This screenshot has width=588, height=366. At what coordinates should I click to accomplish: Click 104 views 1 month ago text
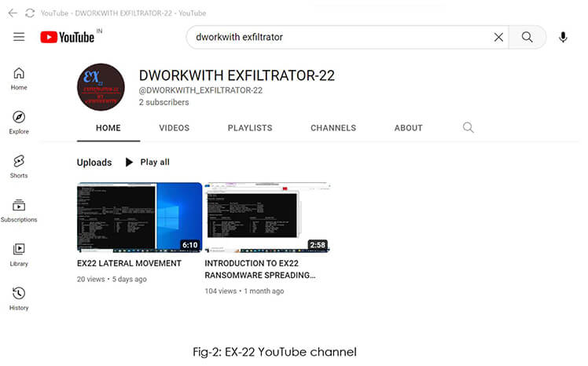[244, 291]
